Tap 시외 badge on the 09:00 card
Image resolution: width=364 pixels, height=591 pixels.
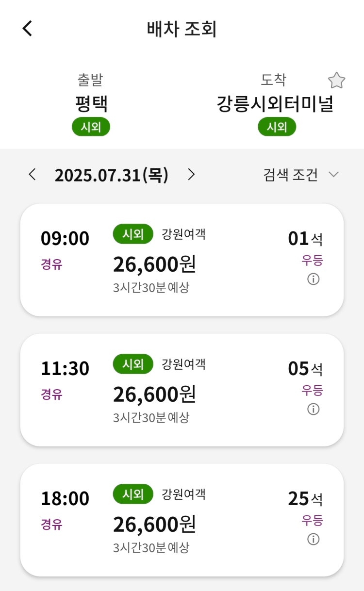point(133,234)
